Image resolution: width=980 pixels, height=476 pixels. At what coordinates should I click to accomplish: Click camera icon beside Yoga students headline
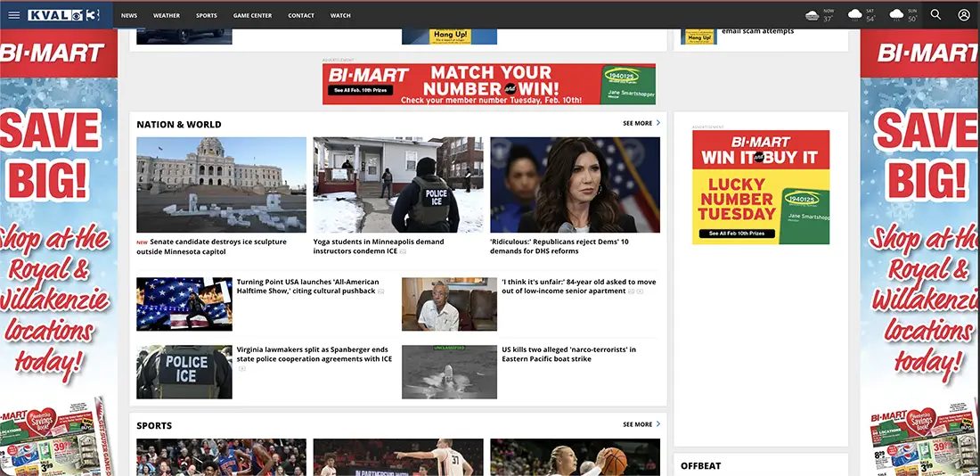tap(403, 251)
